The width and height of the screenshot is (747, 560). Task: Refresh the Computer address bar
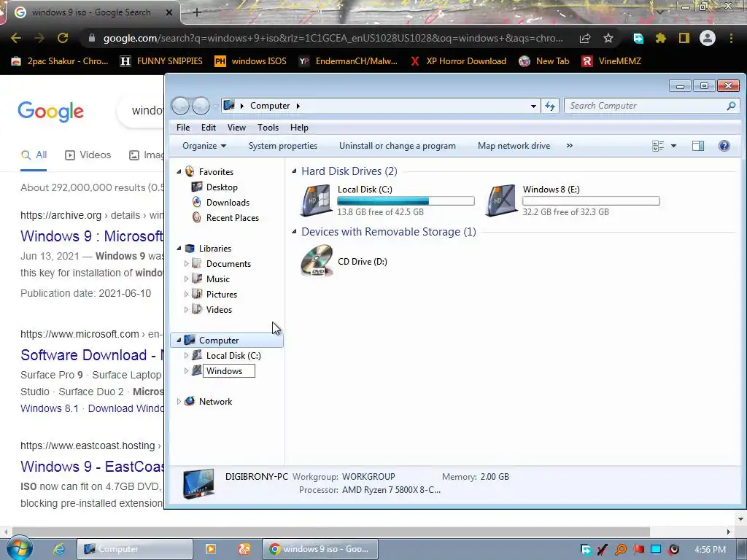coord(550,106)
